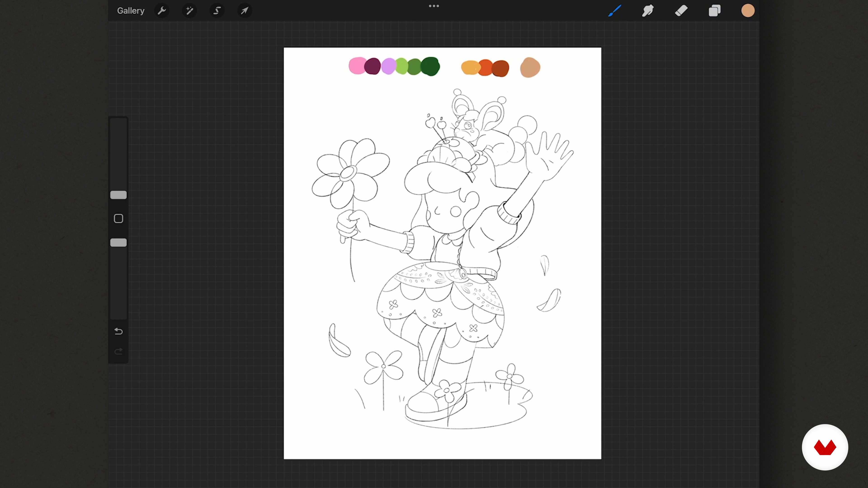This screenshot has height=488, width=868.
Task: Select the Paint brush tool
Action: (615, 11)
